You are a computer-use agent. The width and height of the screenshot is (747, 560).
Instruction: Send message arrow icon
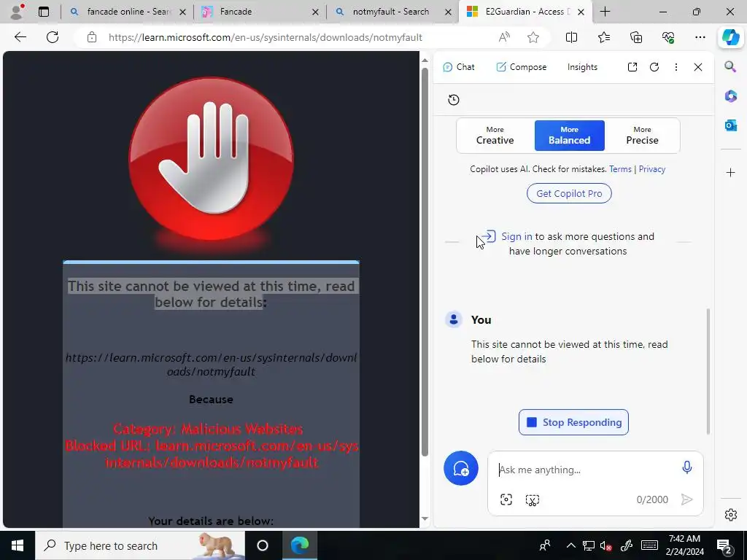tap(686, 499)
